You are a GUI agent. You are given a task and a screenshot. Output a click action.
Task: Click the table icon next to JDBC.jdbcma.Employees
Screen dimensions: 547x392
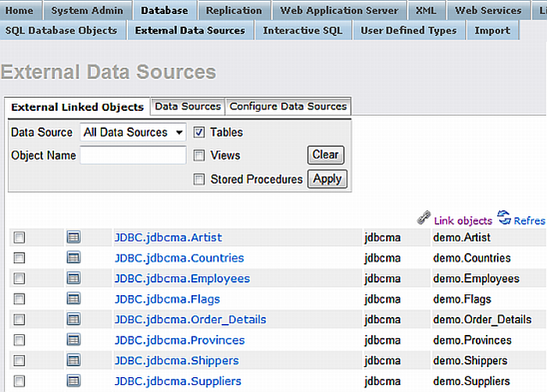(73, 279)
